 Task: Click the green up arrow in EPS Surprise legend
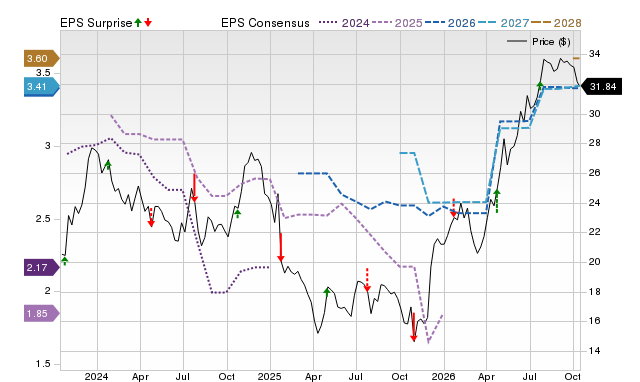(x=138, y=23)
